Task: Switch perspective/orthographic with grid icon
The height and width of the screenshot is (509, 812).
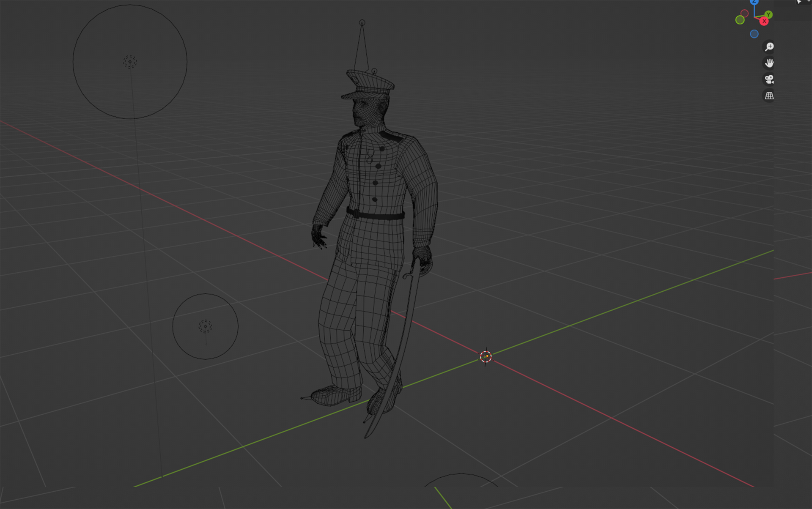Action: (769, 96)
